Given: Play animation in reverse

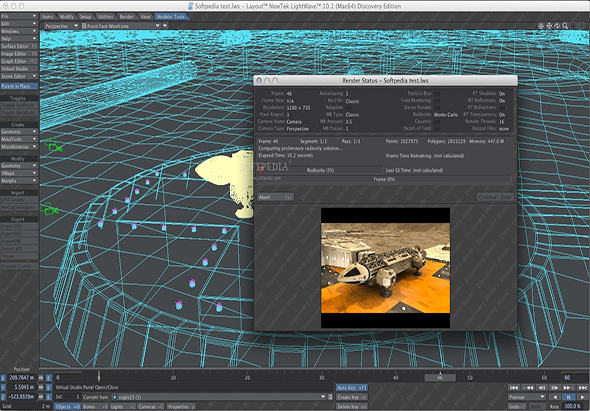Looking at the screenshot, I should pyautogui.click(x=555, y=397).
